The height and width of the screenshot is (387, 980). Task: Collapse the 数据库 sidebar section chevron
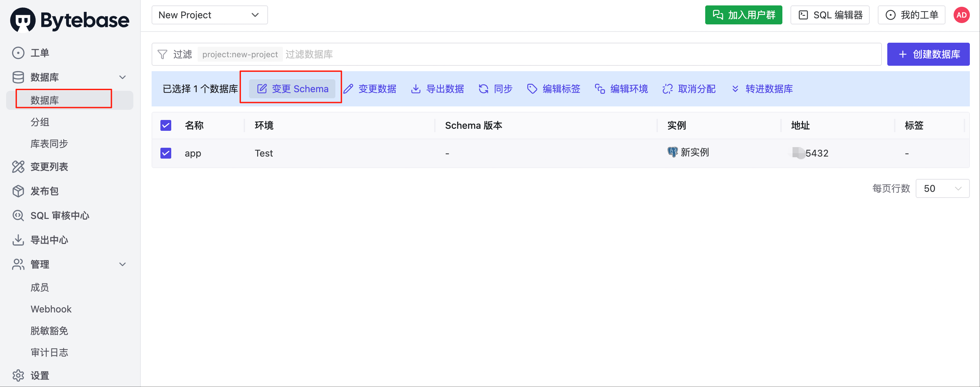coord(122,77)
